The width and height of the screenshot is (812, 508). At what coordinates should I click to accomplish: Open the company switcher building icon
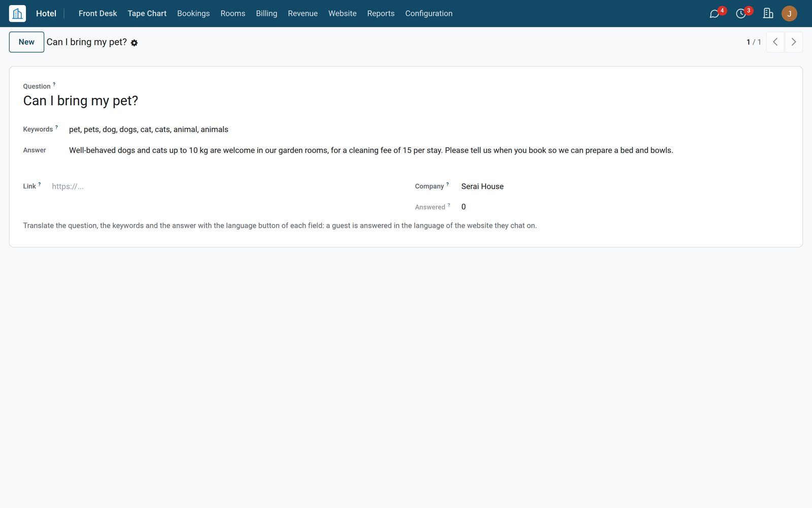(x=768, y=13)
